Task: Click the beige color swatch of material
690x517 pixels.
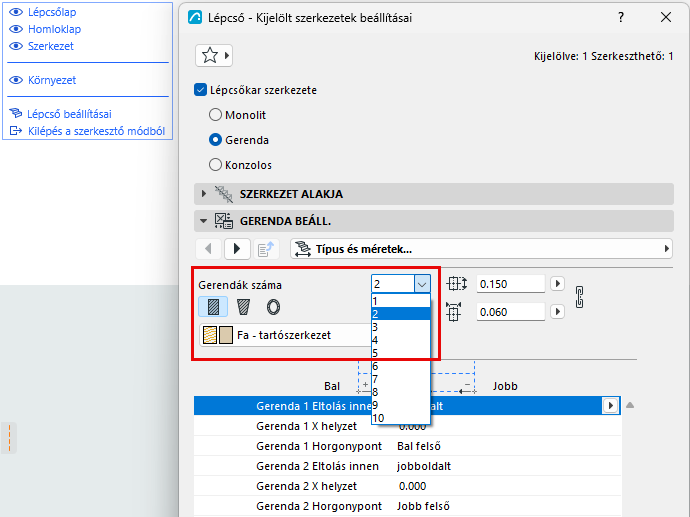Action: click(226, 335)
